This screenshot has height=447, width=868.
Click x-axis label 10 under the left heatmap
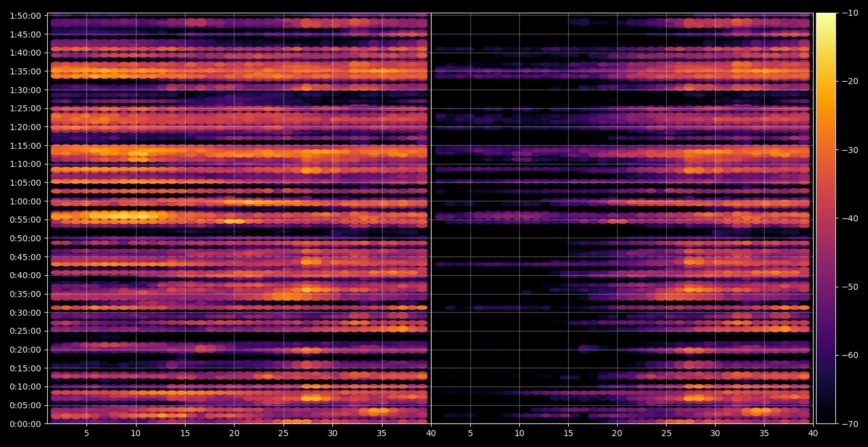(x=135, y=433)
